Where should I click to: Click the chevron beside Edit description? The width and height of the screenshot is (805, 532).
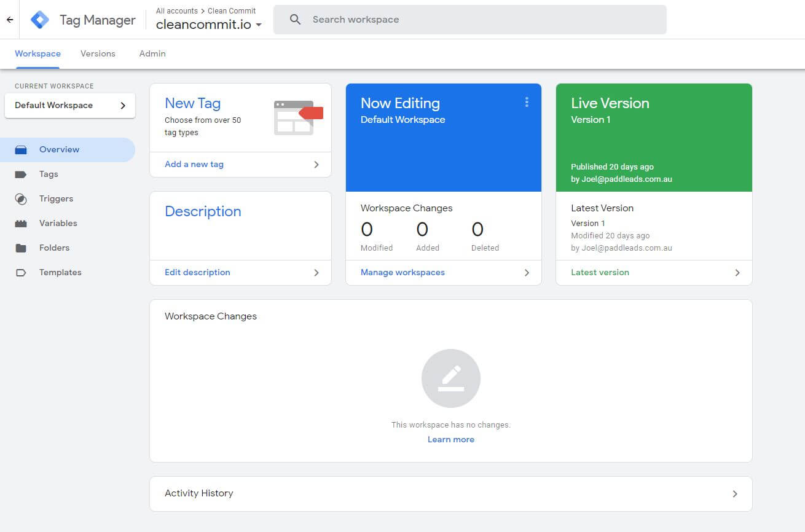(316, 273)
